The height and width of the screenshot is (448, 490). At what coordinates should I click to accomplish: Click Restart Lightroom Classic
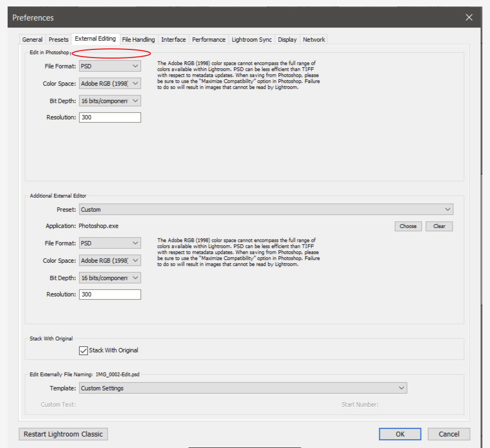pos(63,434)
